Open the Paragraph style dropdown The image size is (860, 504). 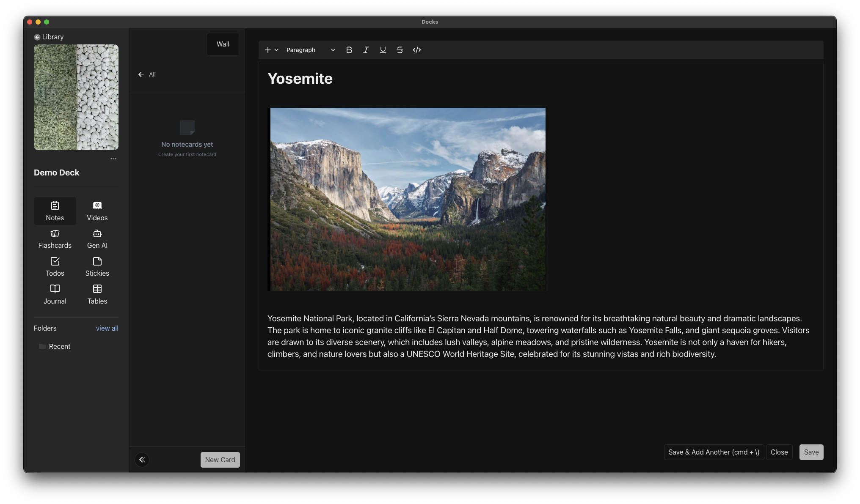[x=310, y=50]
